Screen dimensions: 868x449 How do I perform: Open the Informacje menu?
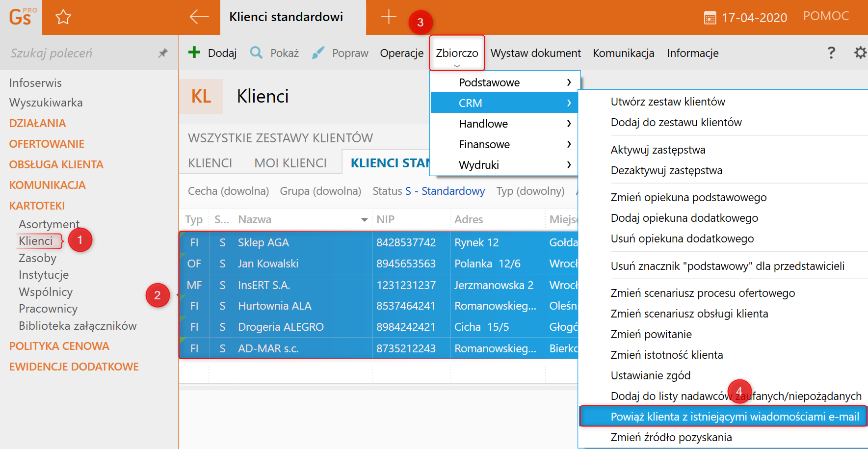692,53
